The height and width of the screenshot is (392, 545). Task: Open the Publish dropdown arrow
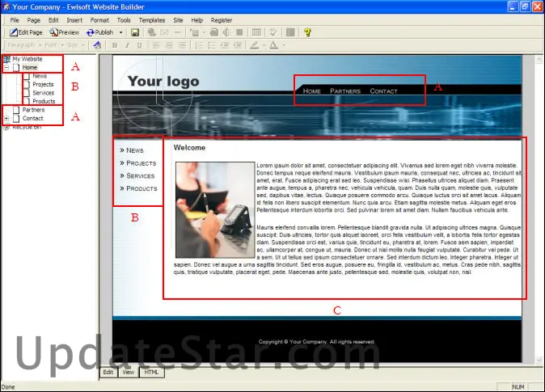[x=121, y=32]
